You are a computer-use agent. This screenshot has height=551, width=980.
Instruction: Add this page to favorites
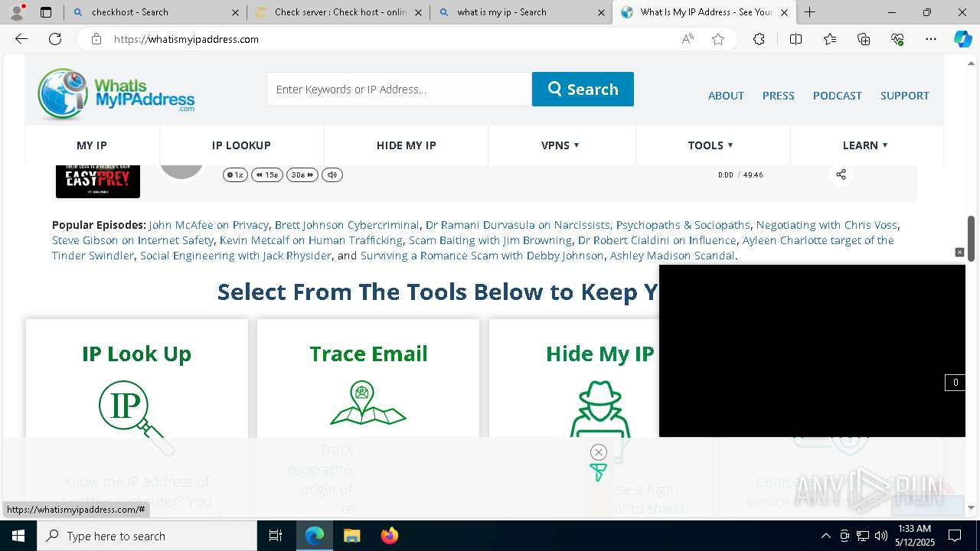point(718,39)
